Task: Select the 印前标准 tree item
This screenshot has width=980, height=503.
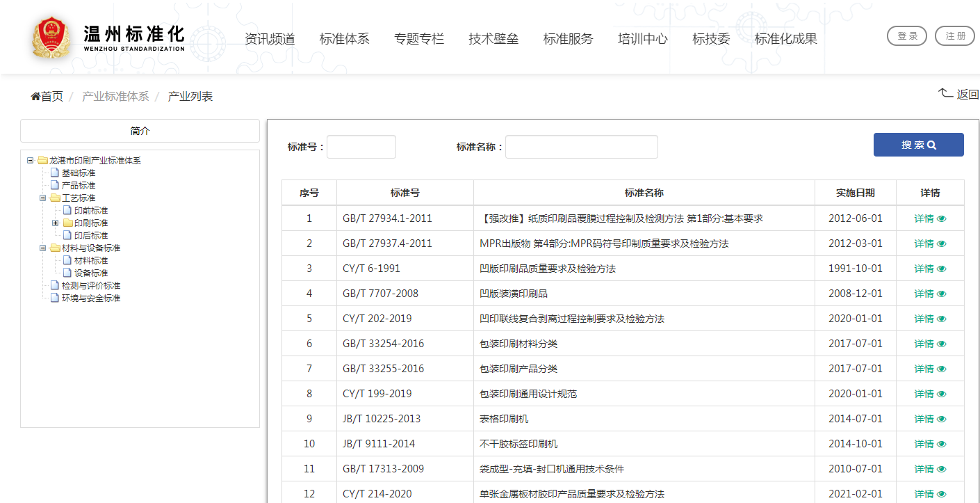Action: [91, 211]
